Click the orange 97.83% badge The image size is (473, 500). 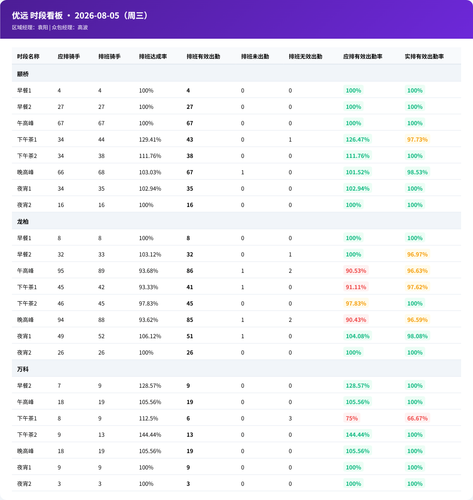pyautogui.click(x=356, y=303)
